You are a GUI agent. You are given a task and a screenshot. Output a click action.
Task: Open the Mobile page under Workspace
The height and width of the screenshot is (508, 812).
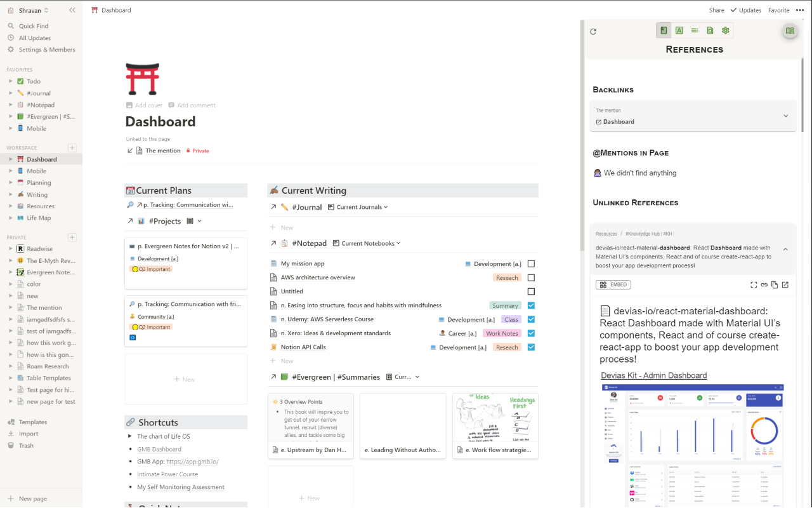[36, 171]
